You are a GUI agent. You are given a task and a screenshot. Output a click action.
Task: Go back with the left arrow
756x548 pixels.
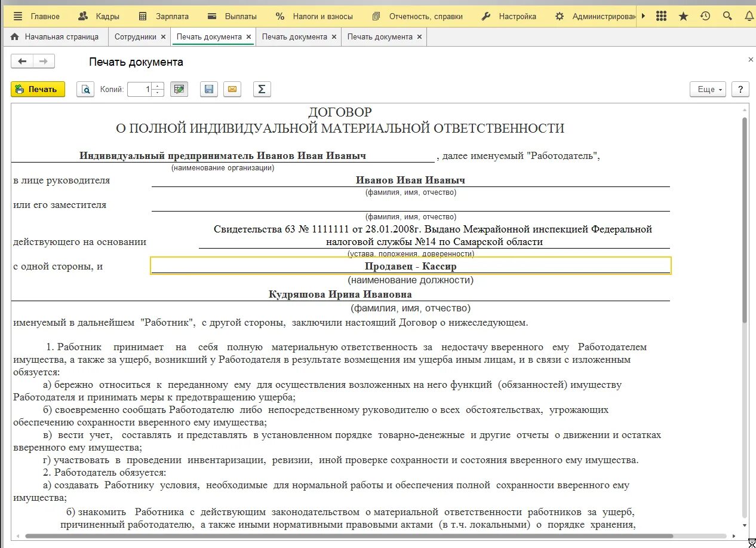pyautogui.click(x=22, y=62)
